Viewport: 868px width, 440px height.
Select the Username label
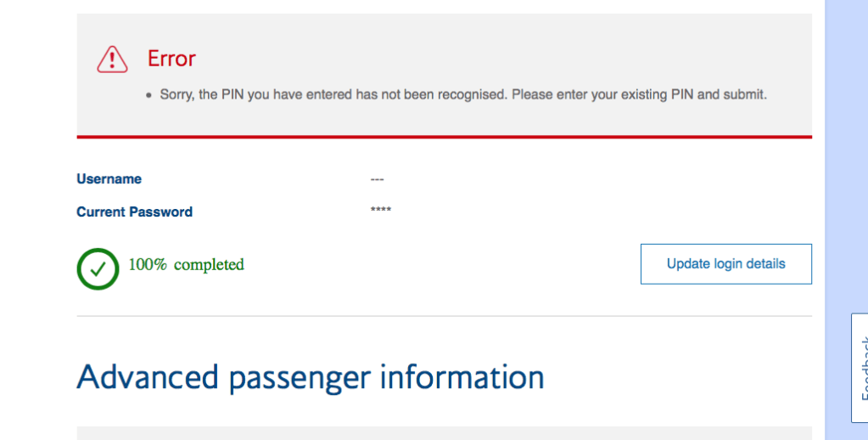tap(109, 179)
